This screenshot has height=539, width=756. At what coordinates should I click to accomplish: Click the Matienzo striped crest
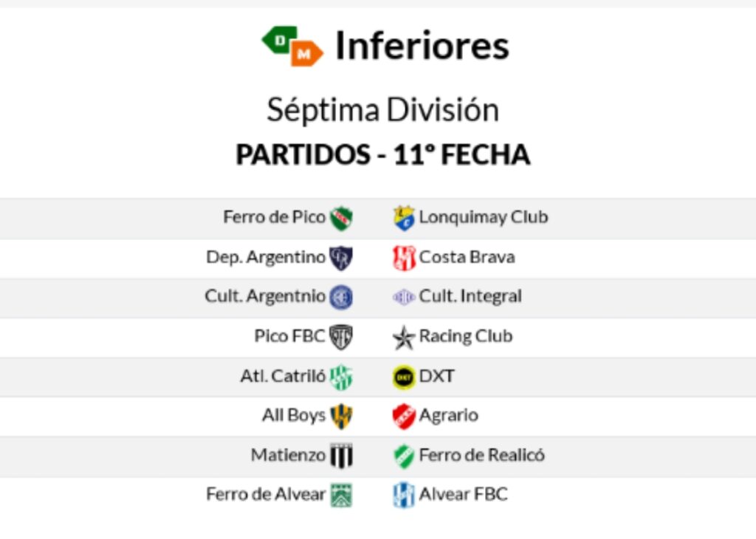[341, 456]
